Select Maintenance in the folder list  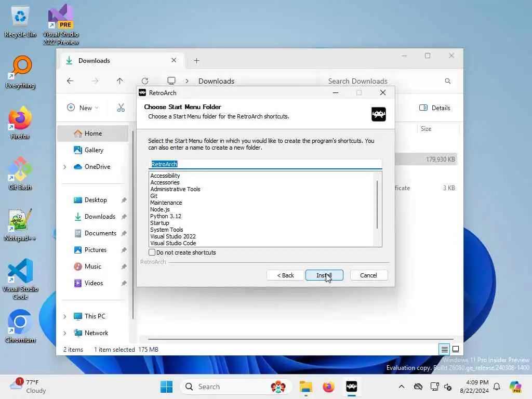click(166, 203)
